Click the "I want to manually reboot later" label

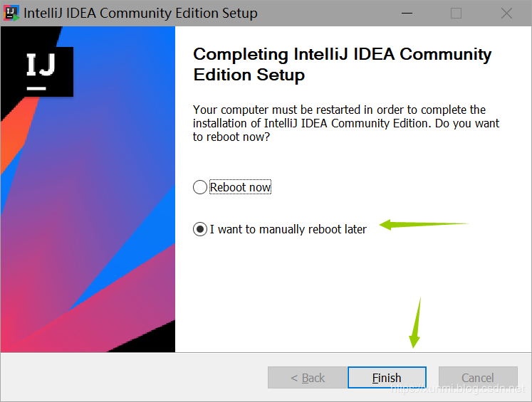pyautogui.click(x=288, y=229)
